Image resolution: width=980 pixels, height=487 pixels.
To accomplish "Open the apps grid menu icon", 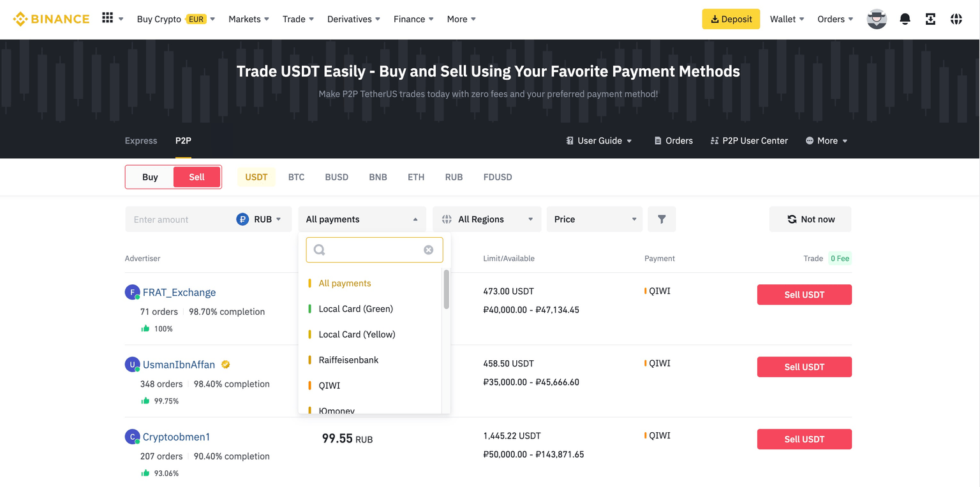I will pos(107,18).
